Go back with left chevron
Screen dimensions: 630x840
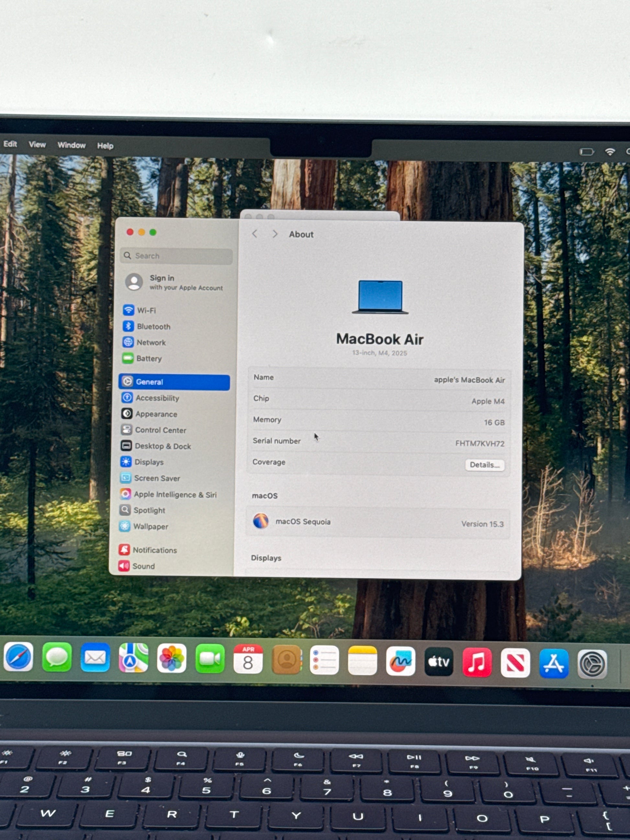tap(255, 234)
